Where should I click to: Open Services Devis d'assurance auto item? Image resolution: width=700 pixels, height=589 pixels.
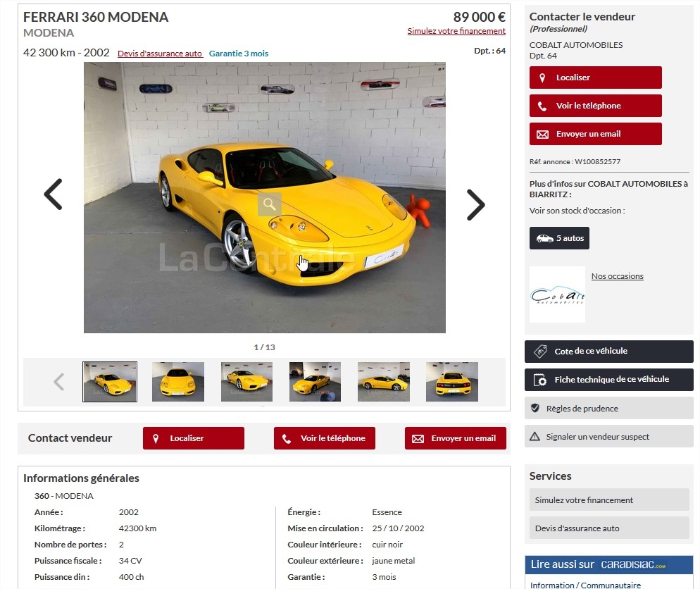point(609,528)
